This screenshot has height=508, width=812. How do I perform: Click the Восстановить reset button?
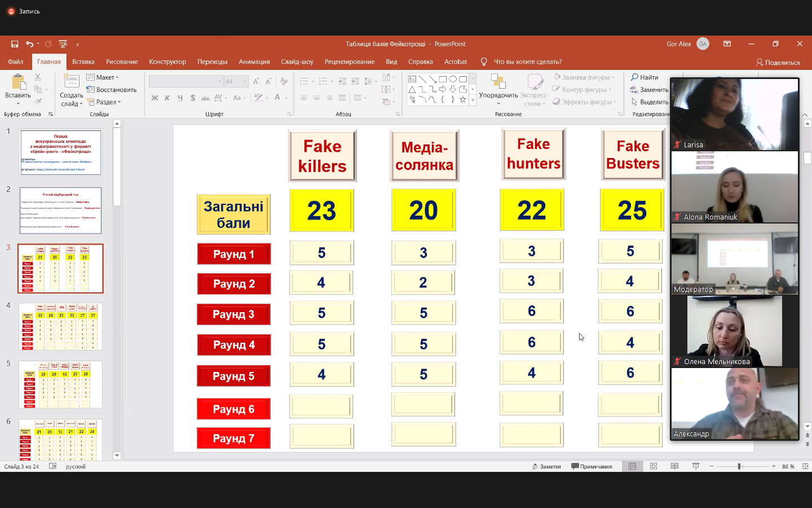point(112,90)
